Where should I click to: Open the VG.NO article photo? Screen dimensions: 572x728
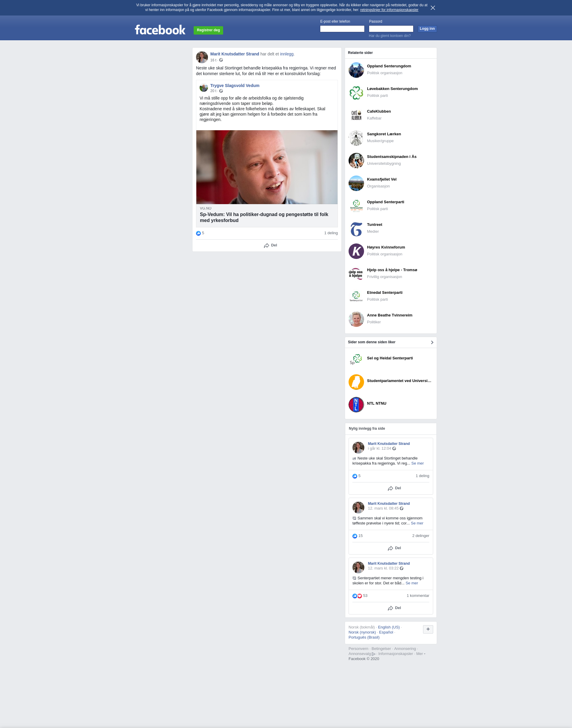tap(267, 167)
